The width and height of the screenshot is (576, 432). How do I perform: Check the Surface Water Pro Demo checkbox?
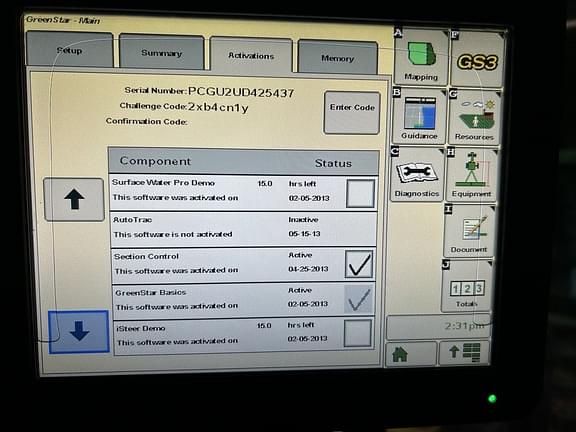coord(361,193)
